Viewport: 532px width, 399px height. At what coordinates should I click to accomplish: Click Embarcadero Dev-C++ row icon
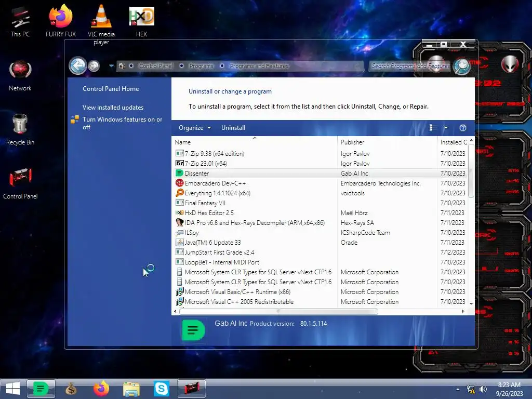(179, 183)
